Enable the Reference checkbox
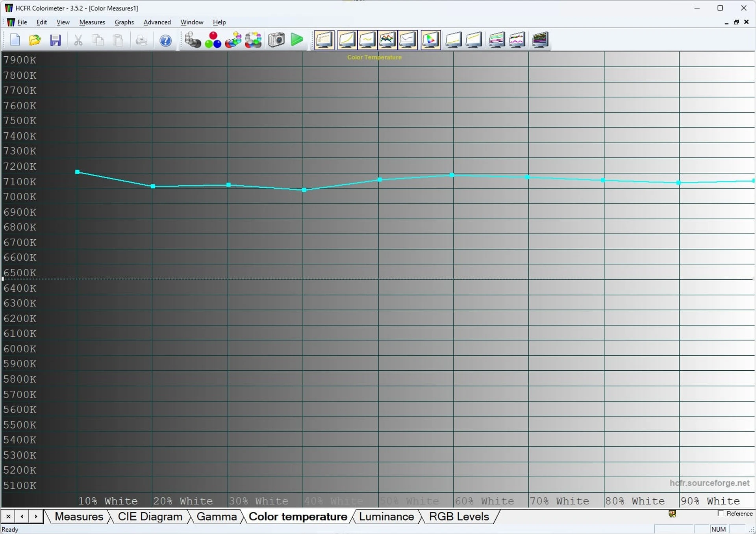This screenshot has height=534, width=756. coord(721,513)
